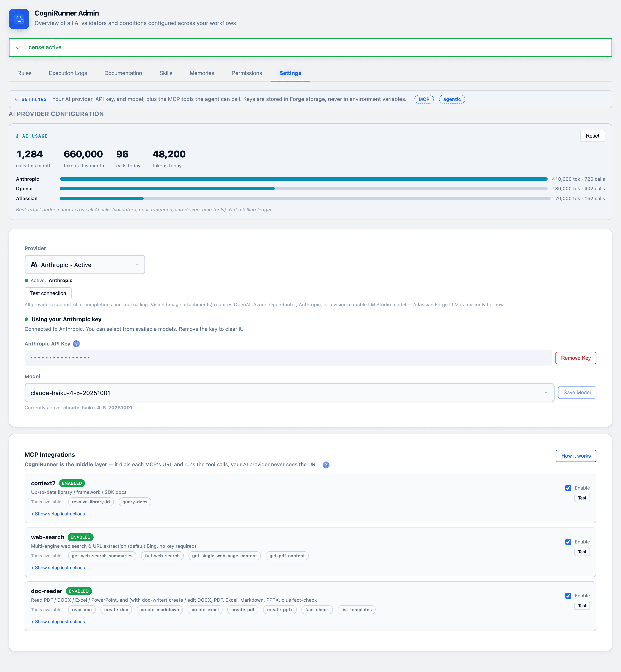Viewport: 621px width, 672px height.
Task: Click the create-markdown tool chip
Action: coord(160,609)
